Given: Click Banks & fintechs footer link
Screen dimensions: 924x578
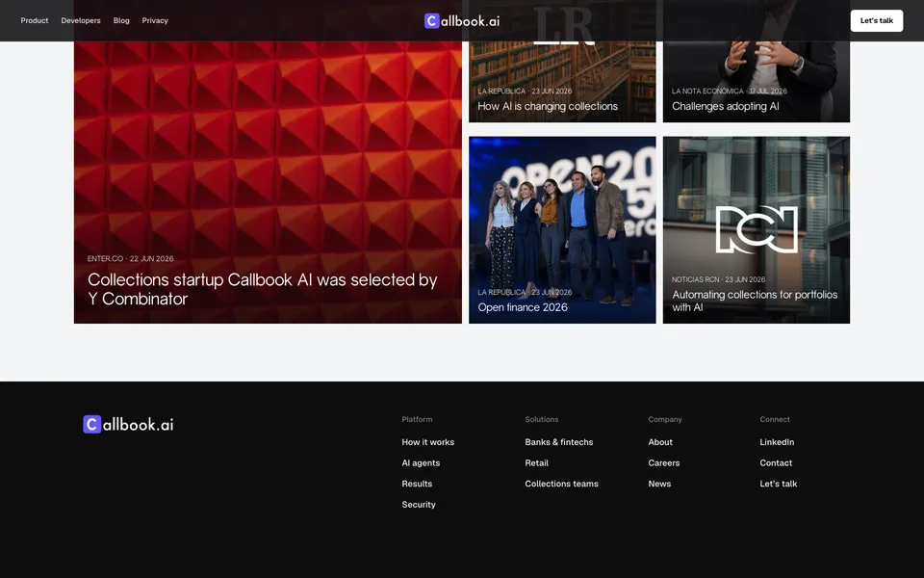Looking at the screenshot, I should [x=558, y=442].
